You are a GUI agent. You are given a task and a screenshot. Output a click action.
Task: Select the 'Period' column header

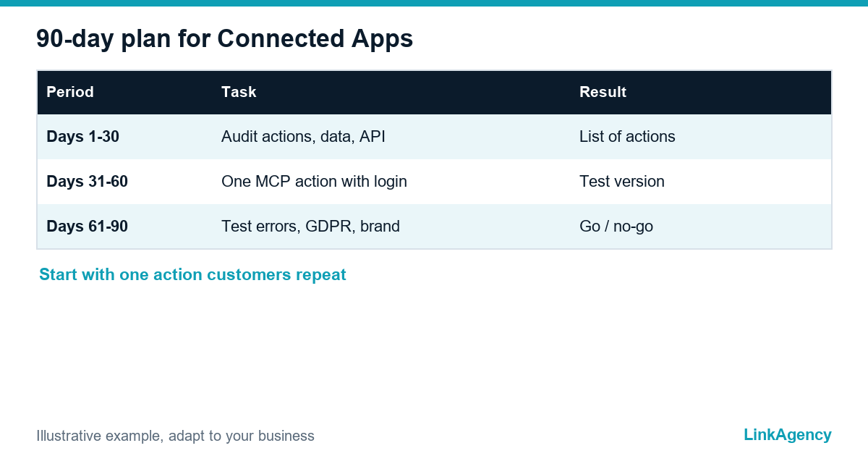[x=70, y=92]
